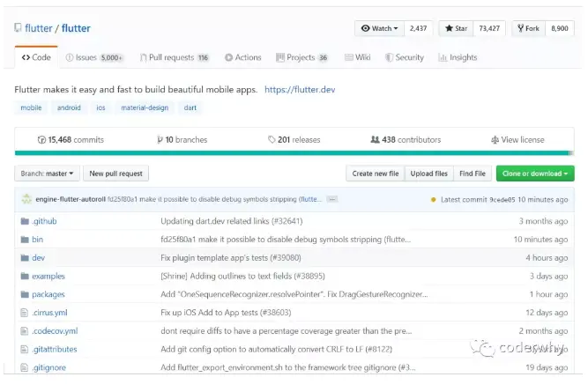Open latest commit hash 9cede05
588x392 pixels.
tap(502, 200)
